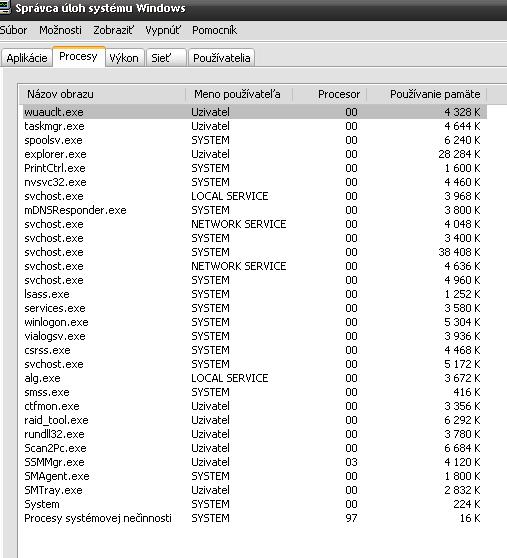The image size is (507, 558).
Task: Open the Vypnúť menu
Action: [163, 30]
